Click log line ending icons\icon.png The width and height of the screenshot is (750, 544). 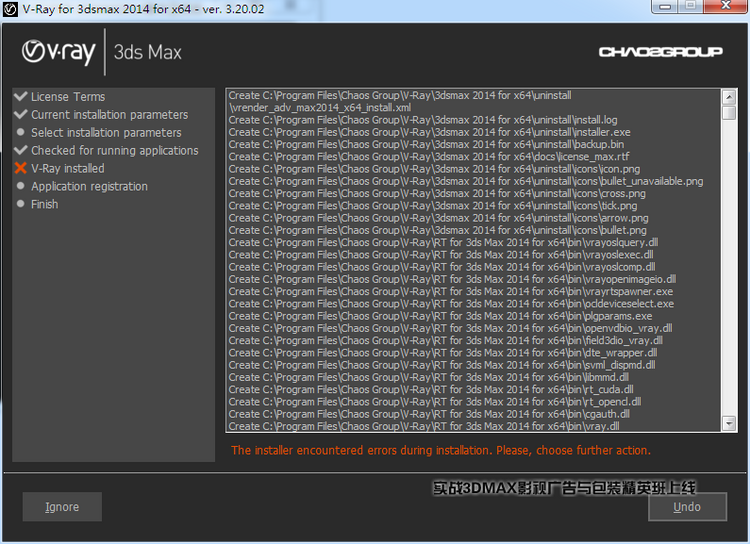434,169
